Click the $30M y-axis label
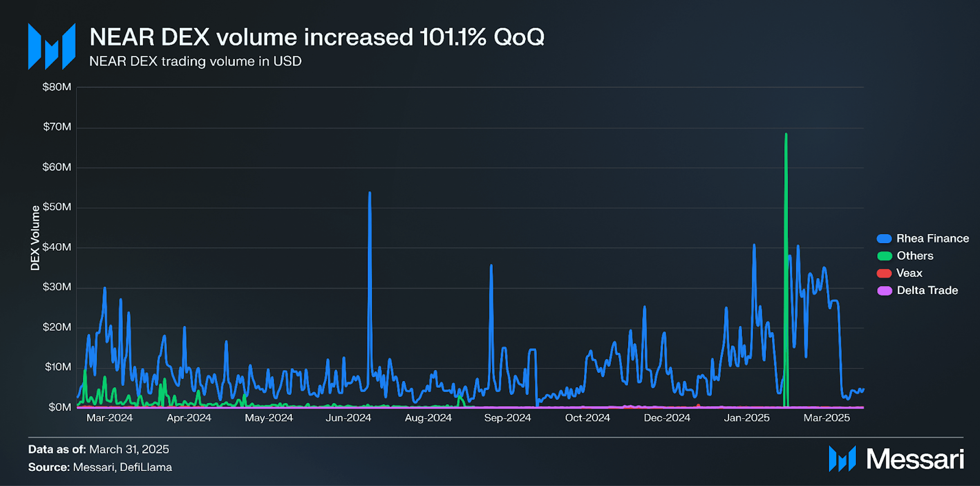 57,287
